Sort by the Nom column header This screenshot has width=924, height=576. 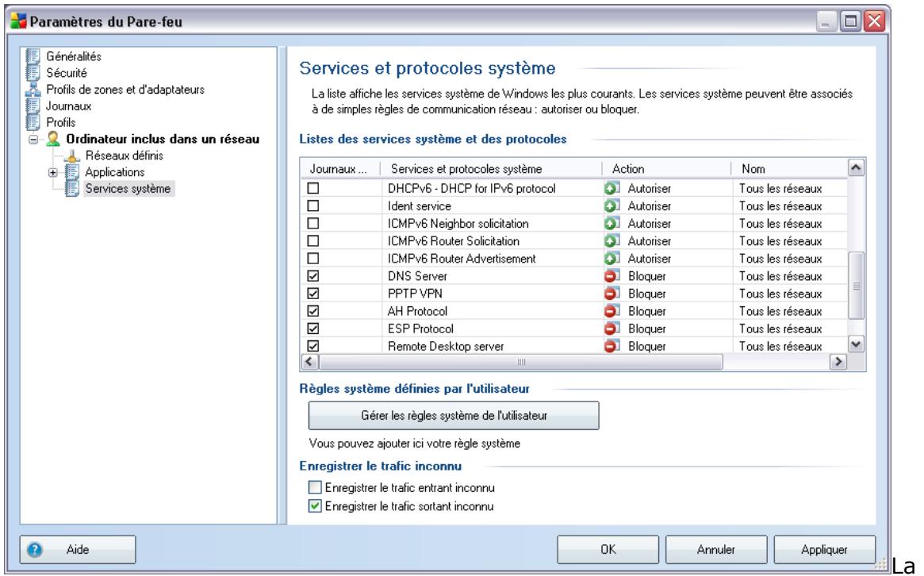click(789, 169)
